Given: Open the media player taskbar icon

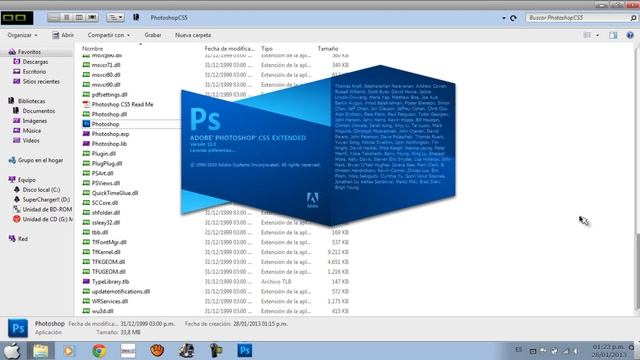Looking at the screenshot, I should (x=69, y=351).
